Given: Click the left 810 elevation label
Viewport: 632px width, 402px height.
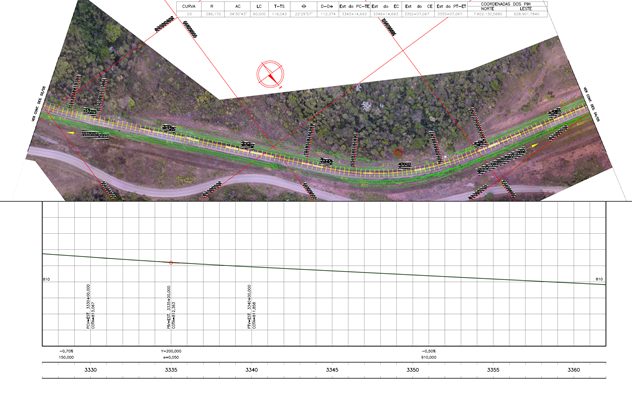Looking at the screenshot, I should [46, 279].
